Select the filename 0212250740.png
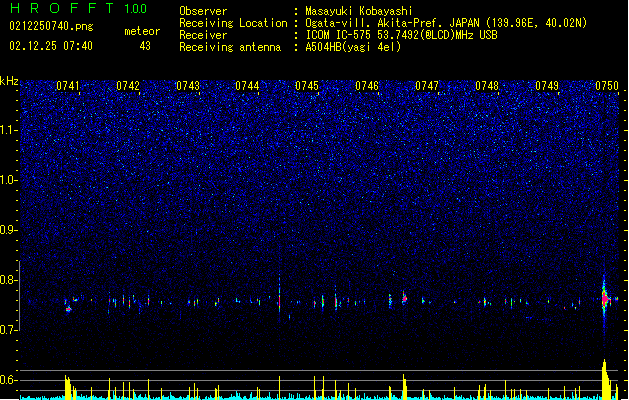Image resolution: width=629 pixels, height=400 pixels. point(51,26)
